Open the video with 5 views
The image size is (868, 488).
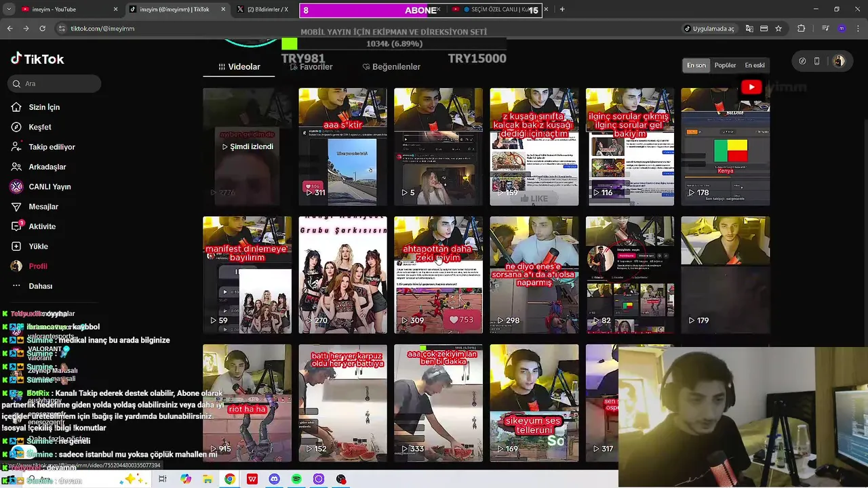438,146
